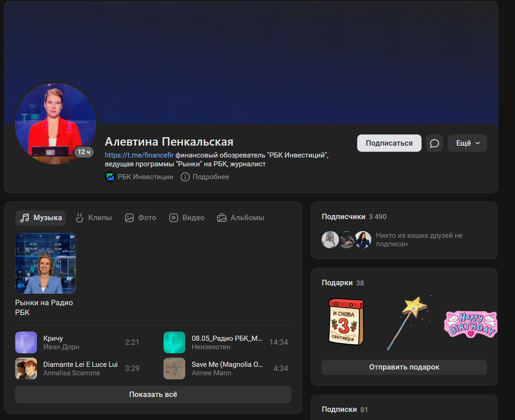Screen dimensions: 515x420
Task: Open the Рынки на Радио РБК playlist cover
Action: tap(45, 264)
